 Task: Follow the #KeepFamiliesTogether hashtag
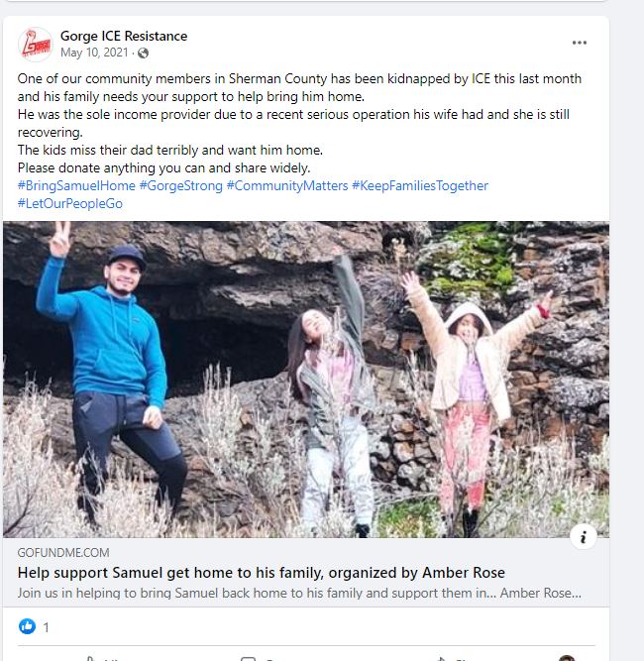(420, 186)
